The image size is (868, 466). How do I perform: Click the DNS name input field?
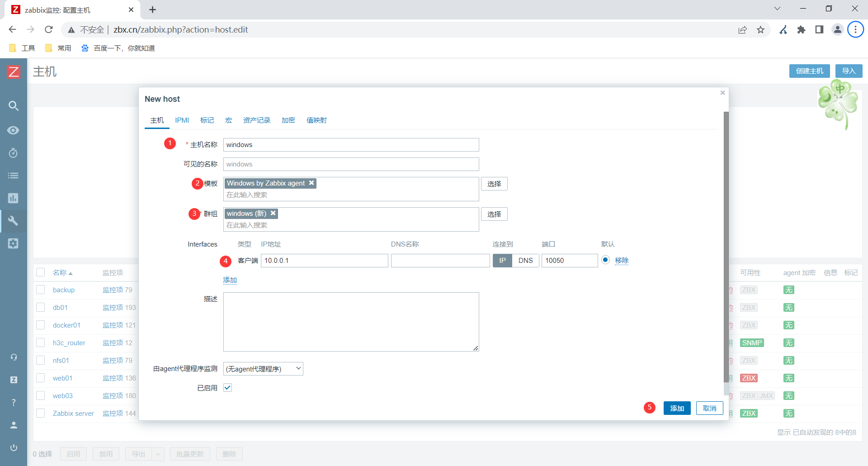pos(440,261)
